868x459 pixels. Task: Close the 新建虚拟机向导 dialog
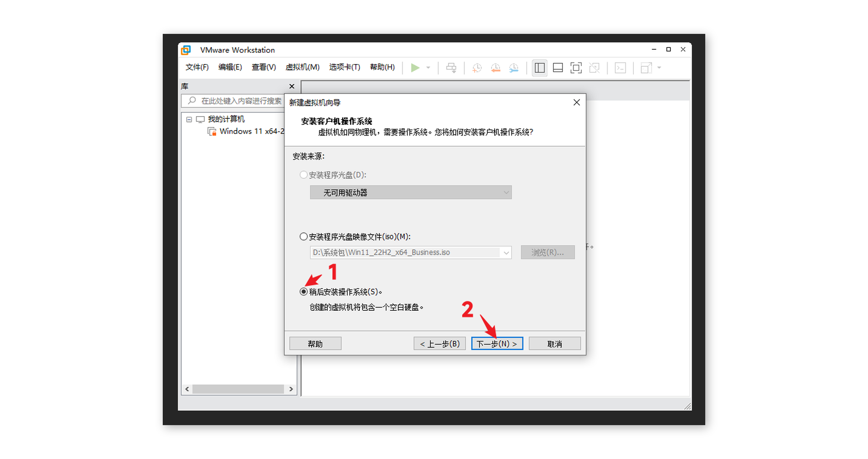point(576,103)
